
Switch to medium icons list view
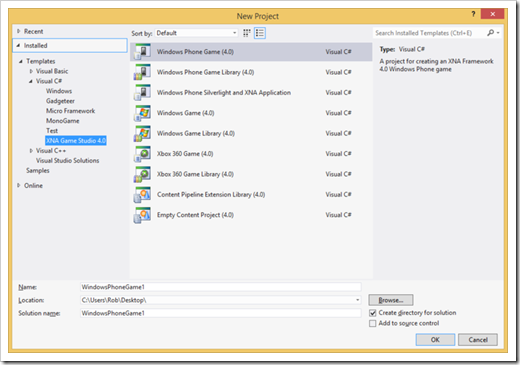260,33
